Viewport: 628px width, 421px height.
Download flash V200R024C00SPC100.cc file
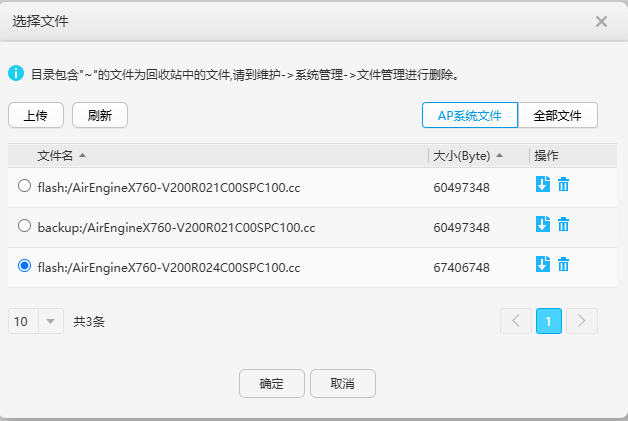coord(542,264)
